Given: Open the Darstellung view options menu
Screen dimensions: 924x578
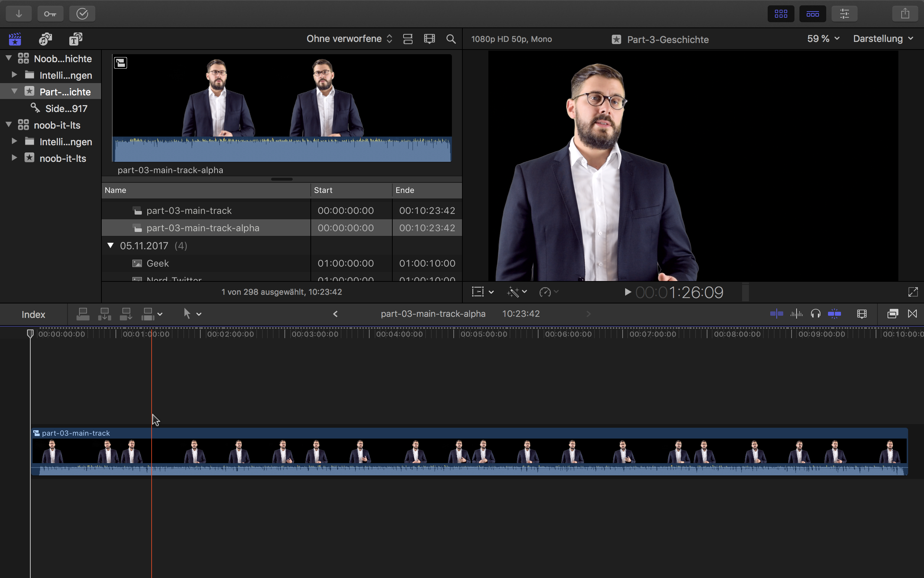Looking at the screenshot, I should pos(883,39).
